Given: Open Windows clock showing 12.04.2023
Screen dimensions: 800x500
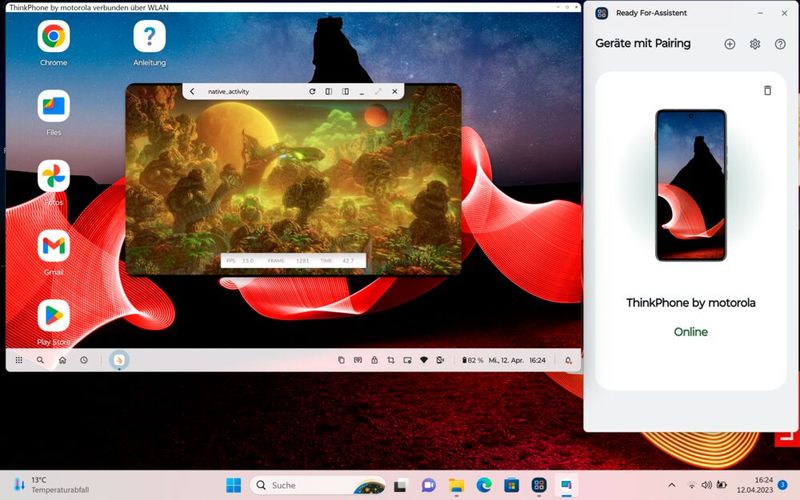Looking at the screenshot, I should [x=755, y=485].
